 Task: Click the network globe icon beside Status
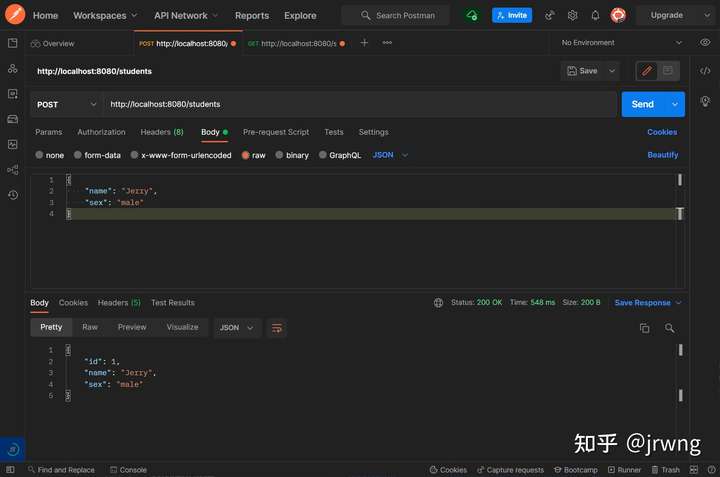tap(439, 303)
